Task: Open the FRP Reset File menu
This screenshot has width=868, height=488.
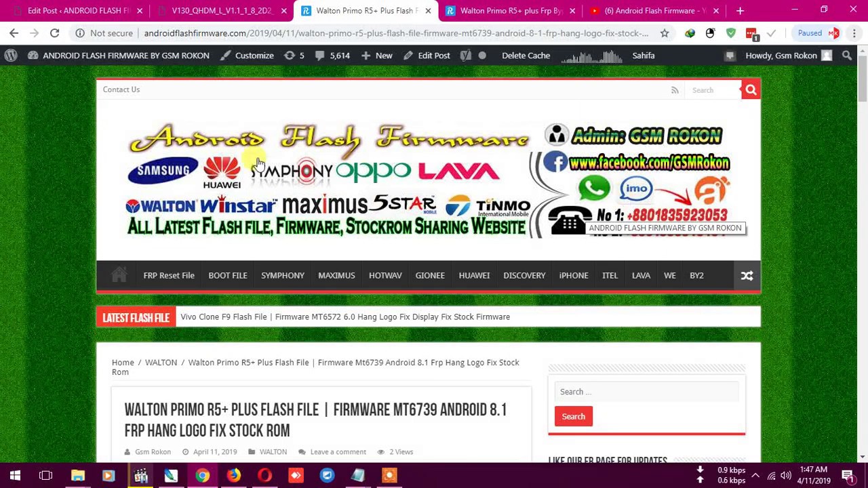Action: (x=169, y=275)
